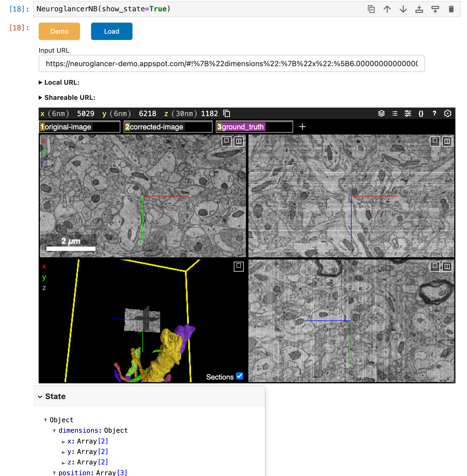
Task: Split layout icon in yz slice panel
Action: click(447, 266)
